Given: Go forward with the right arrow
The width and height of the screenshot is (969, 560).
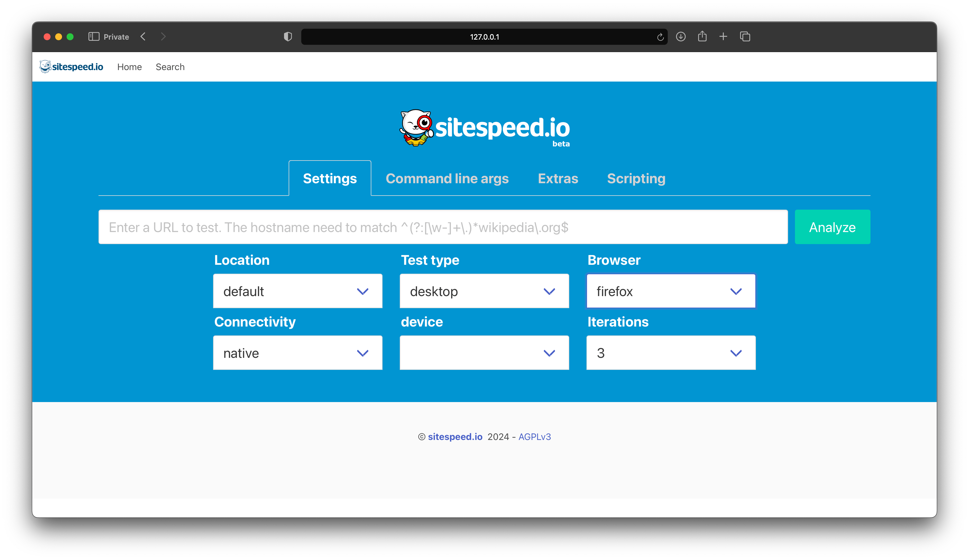Looking at the screenshot, I should point(163,36).
